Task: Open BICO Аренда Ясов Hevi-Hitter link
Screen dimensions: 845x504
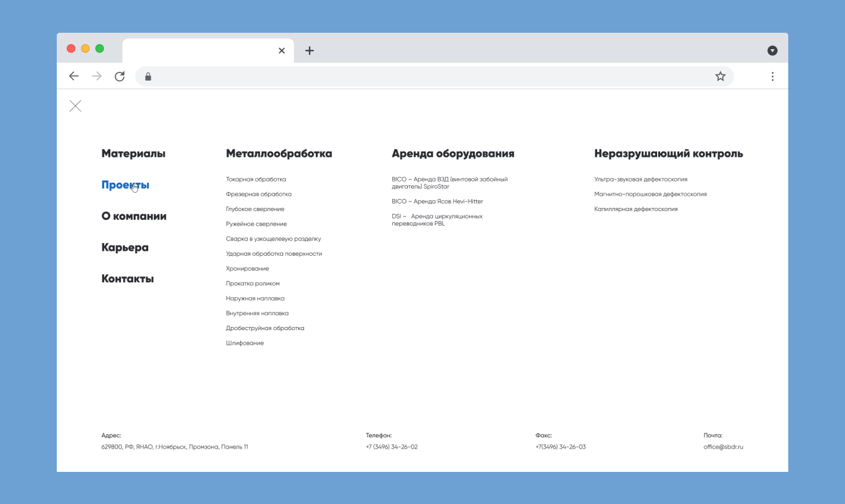Action: pos(437,202)
